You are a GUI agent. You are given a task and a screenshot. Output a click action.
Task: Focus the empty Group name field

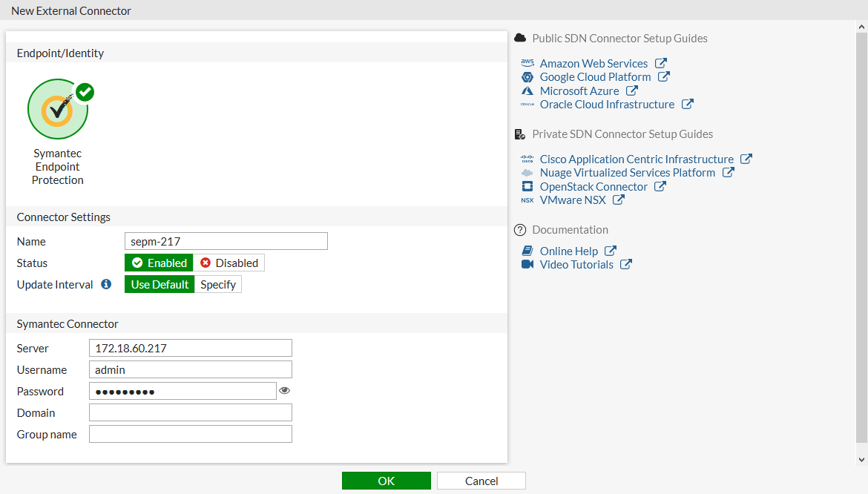tap(191, 434)
